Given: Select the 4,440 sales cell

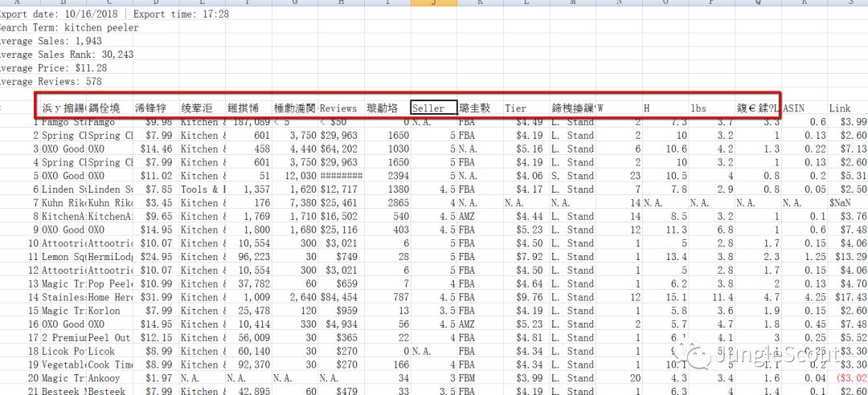Looking at the screenshot, I should [x=295, y=149].
